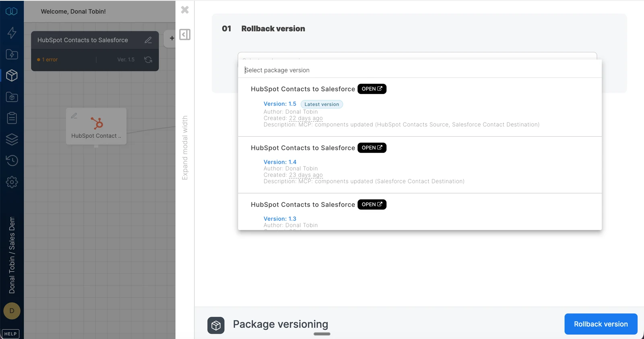Click the user avatar with letter D
The width and height of the screenshot is (644, 339).
point(12,311)
